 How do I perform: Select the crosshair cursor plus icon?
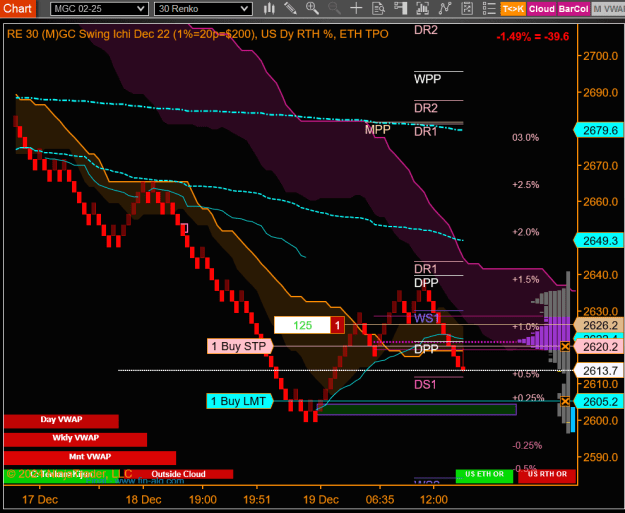[356, 8]
